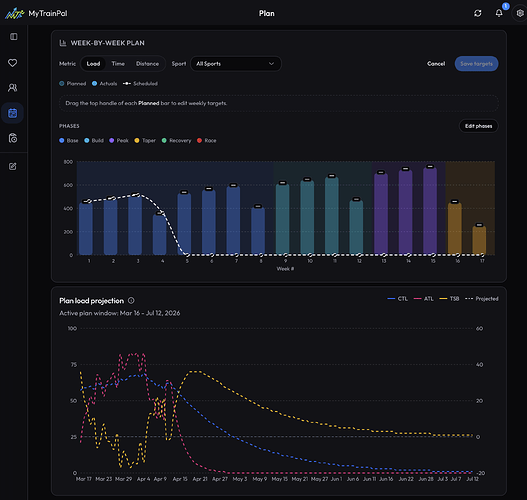
Task: Open the people group sidebar icon
Action: click(12, 88)
